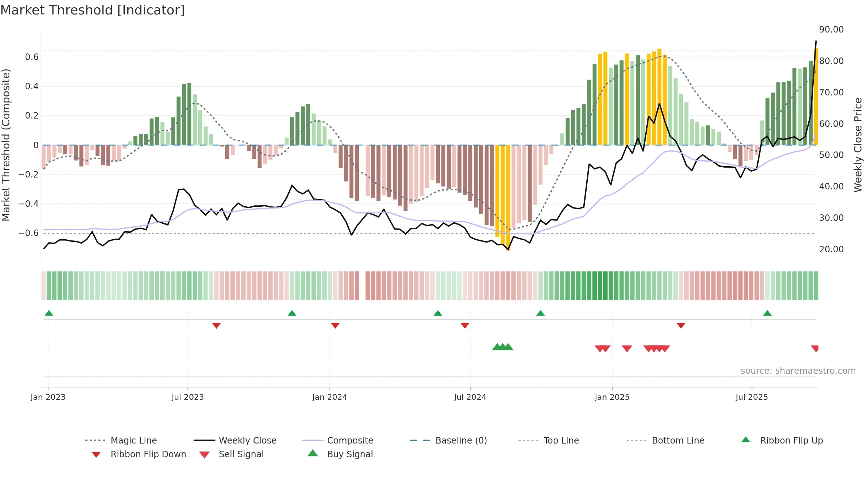Click the Jul 2025 x-axis label
Viewport: 868px width, 488px height.
pyautogui.click(x=752, y=397)
